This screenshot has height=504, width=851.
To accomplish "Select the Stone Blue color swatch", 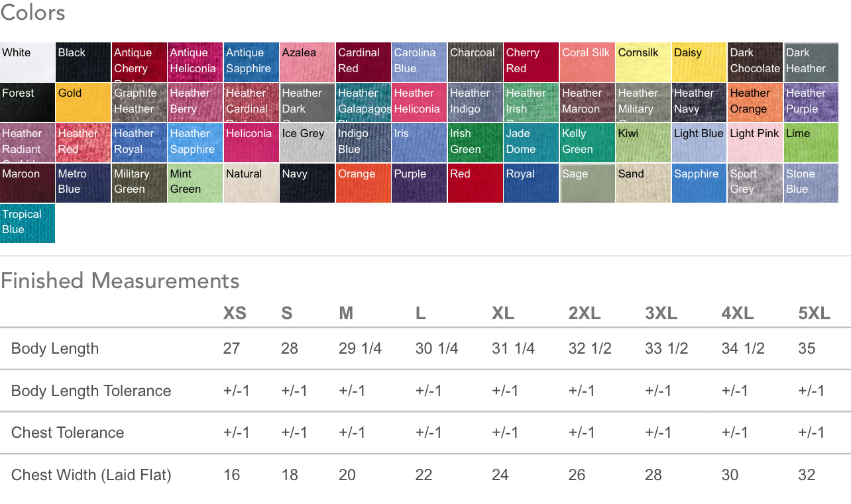I will pyautogui.click(x=811, y=183).
